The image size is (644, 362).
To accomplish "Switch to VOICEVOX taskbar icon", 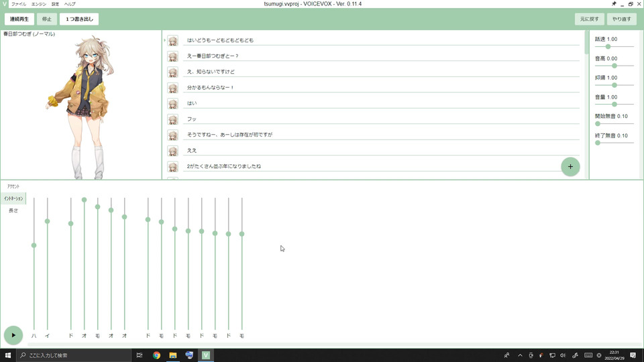I will [x=206, y=355].
